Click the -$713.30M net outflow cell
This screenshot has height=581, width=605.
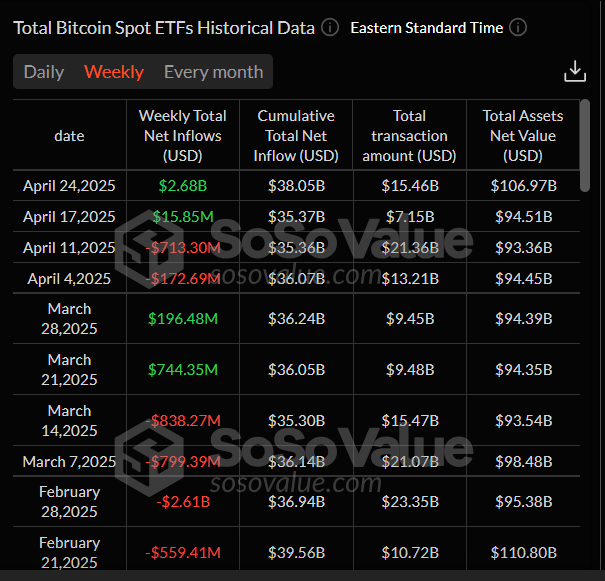(x=182, y=248)
